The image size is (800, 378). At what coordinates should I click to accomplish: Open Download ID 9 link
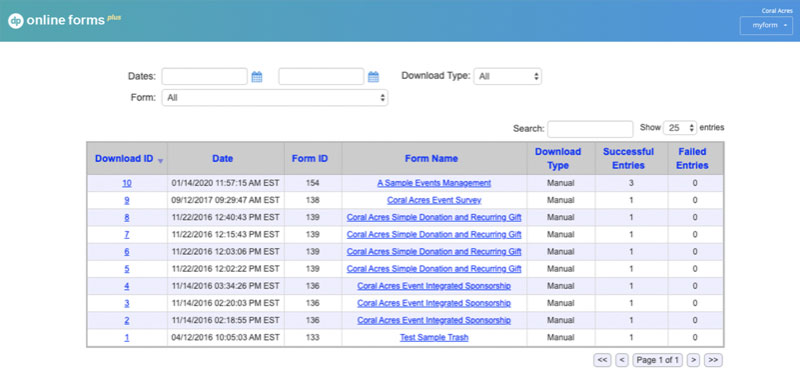[x=127, y=200]
